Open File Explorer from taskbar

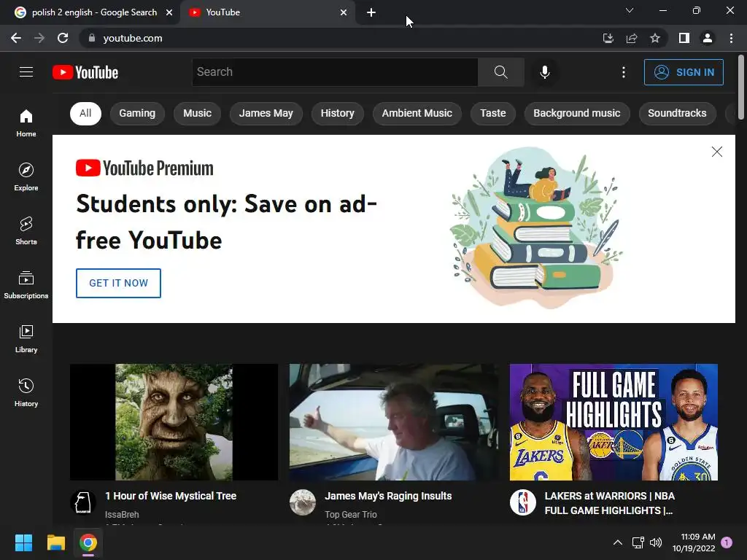pos(55,542)
